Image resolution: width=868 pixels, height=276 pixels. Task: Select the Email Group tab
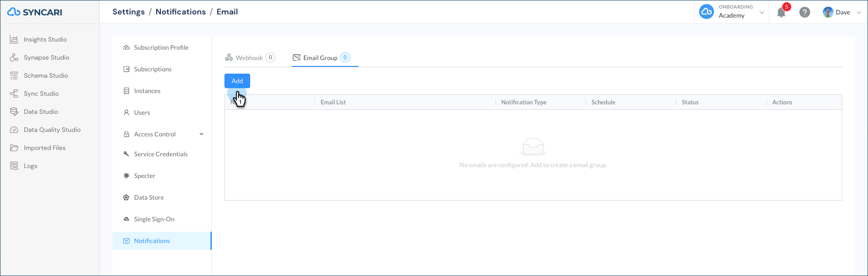click(321, 58)
